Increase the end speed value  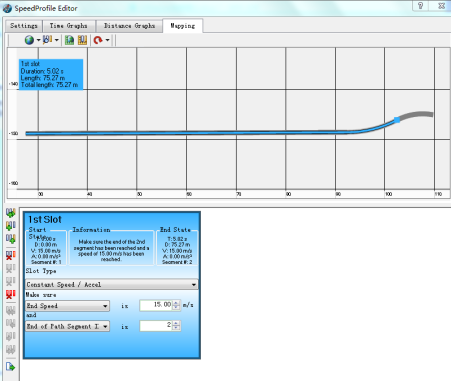point(176,303)
